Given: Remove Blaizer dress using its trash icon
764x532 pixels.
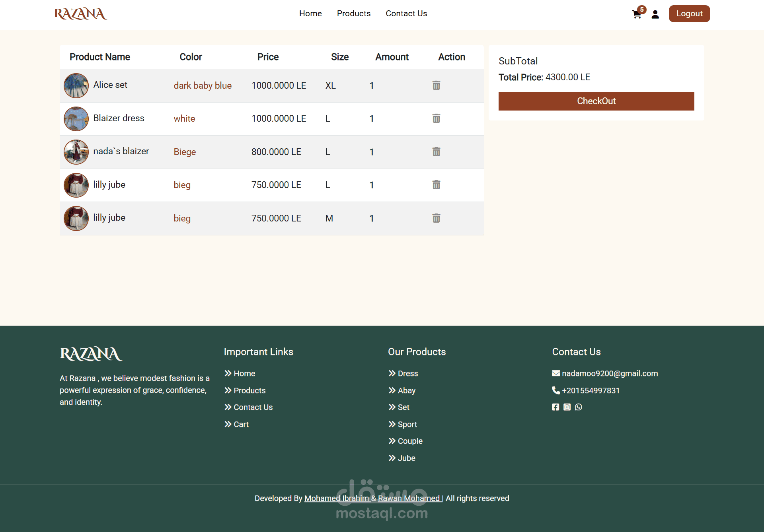Looking at the screenshot, I should (x=436, y=118).
